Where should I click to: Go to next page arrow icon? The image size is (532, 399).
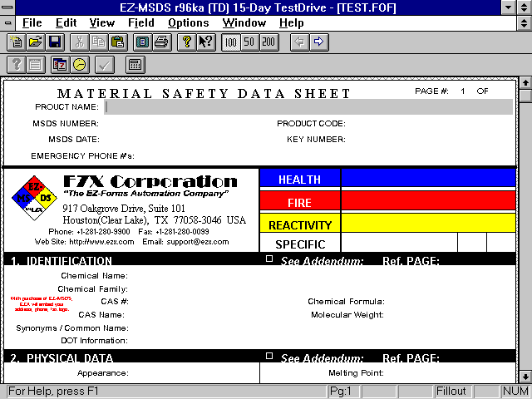(318, 42)
